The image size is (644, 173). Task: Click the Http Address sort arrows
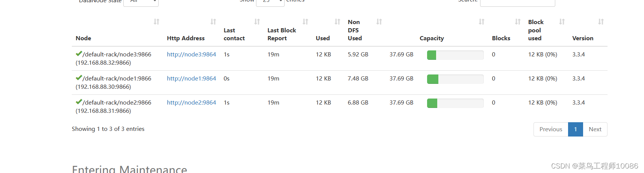(x=213, y=22)
